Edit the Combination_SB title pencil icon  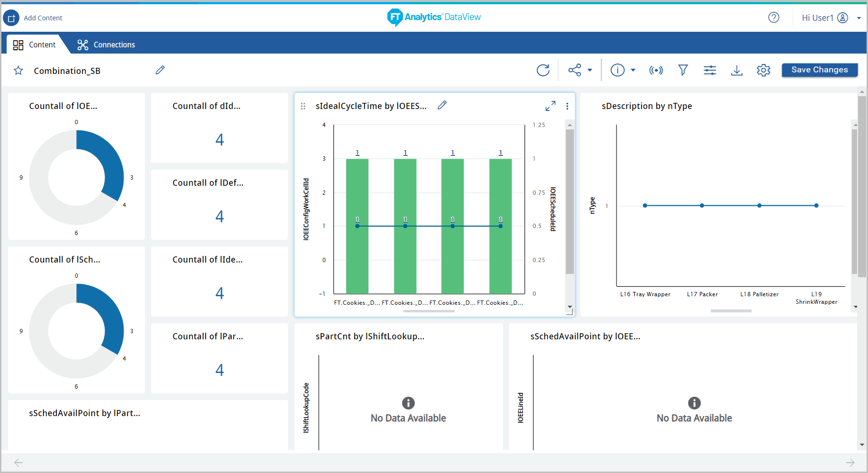[160, 70]
